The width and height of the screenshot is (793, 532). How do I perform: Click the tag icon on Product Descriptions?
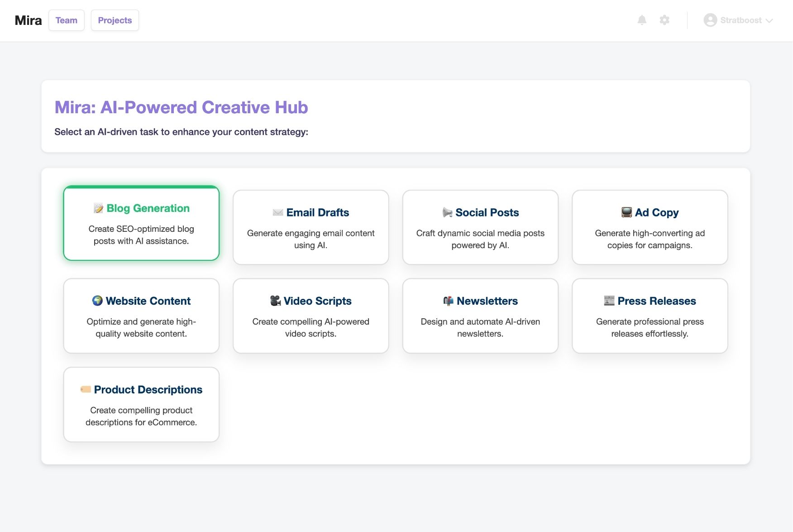(86, 388)
